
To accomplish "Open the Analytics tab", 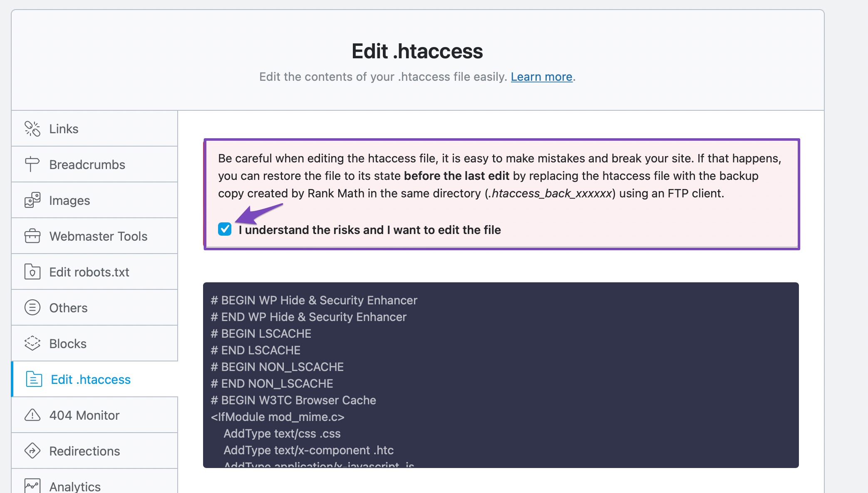I will (x=94, y=481).
